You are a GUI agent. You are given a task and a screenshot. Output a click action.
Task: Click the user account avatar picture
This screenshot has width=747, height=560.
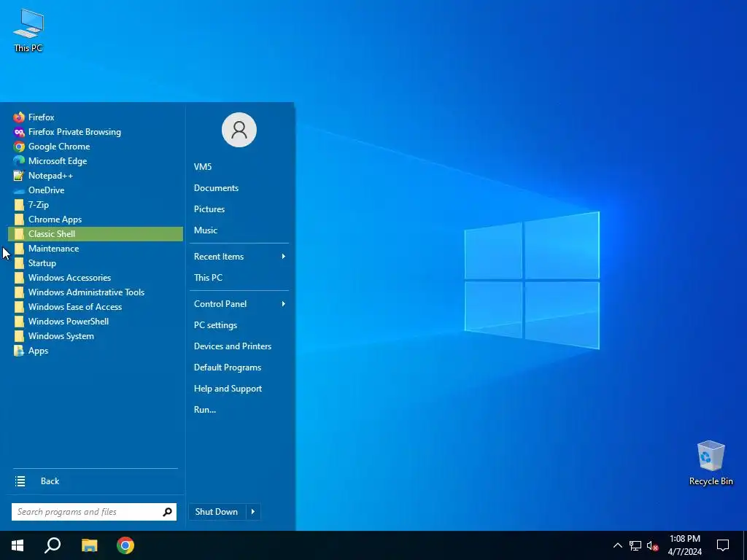(239, 130)
